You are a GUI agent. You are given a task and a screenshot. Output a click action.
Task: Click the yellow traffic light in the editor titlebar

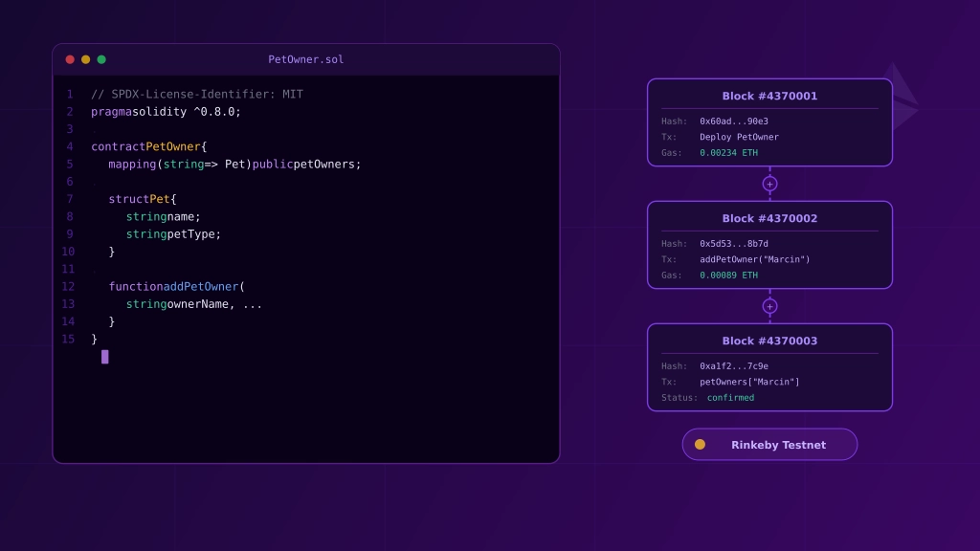pyautogui.click(x=84, y=58)
